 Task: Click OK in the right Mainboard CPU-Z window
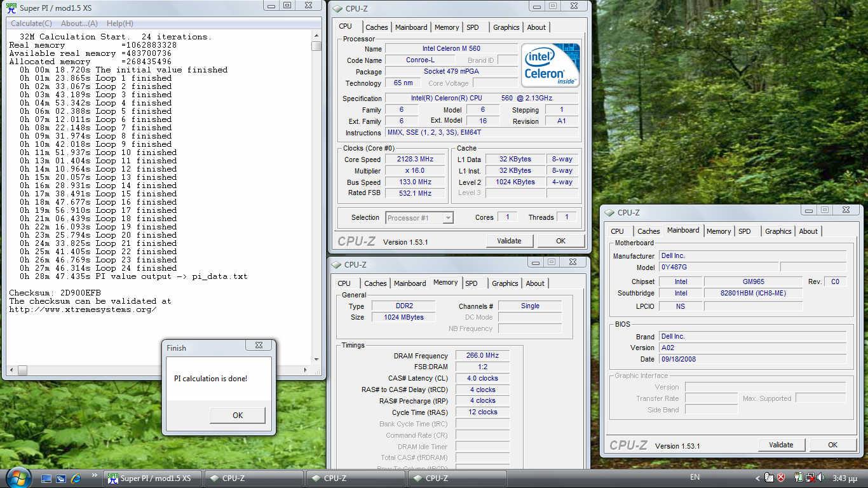pos(832,445)
